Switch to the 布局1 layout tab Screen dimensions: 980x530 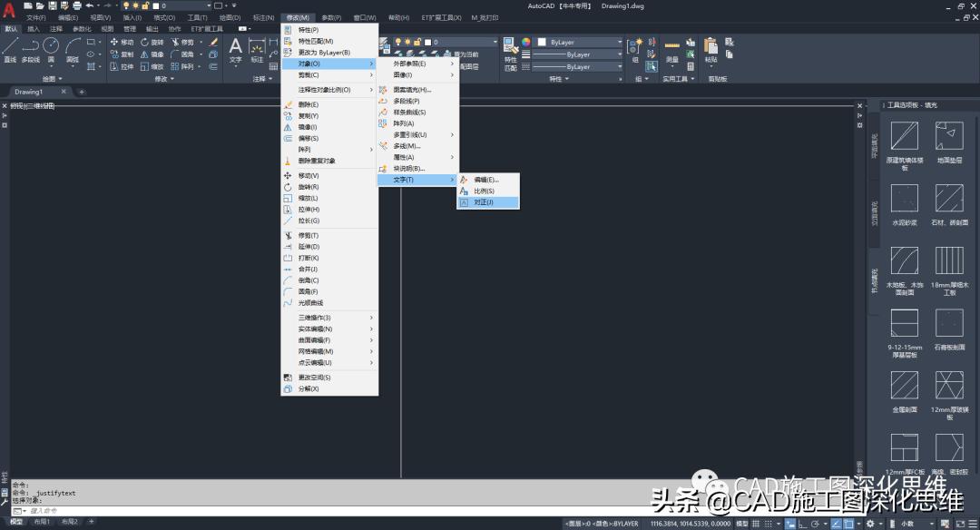41,521
